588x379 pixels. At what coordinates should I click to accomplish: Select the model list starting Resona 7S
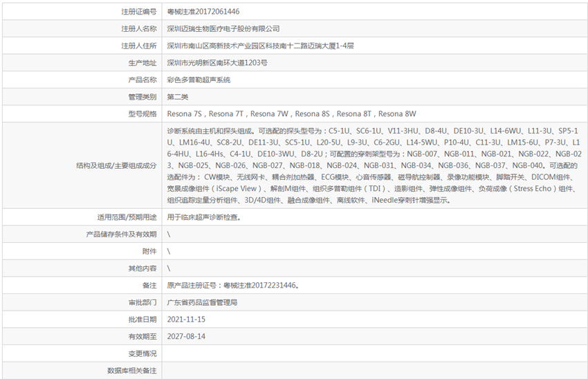pyautogui.click(x=291, y=114)
